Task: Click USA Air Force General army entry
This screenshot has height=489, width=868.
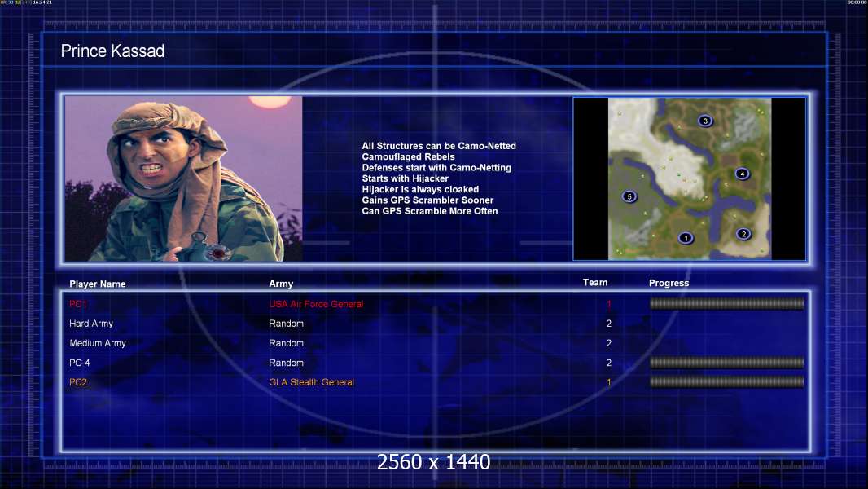Action: point(316,304)
